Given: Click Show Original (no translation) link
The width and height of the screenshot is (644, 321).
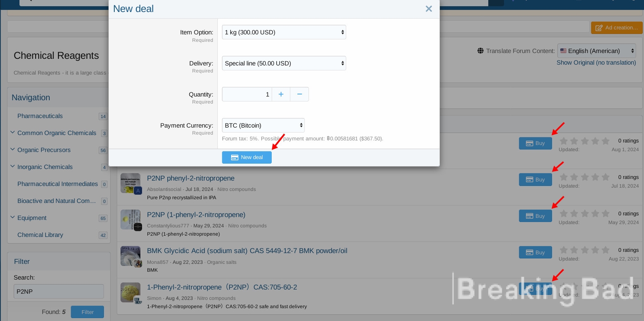Looking at the screenshot, I should (x=596, y=63).
